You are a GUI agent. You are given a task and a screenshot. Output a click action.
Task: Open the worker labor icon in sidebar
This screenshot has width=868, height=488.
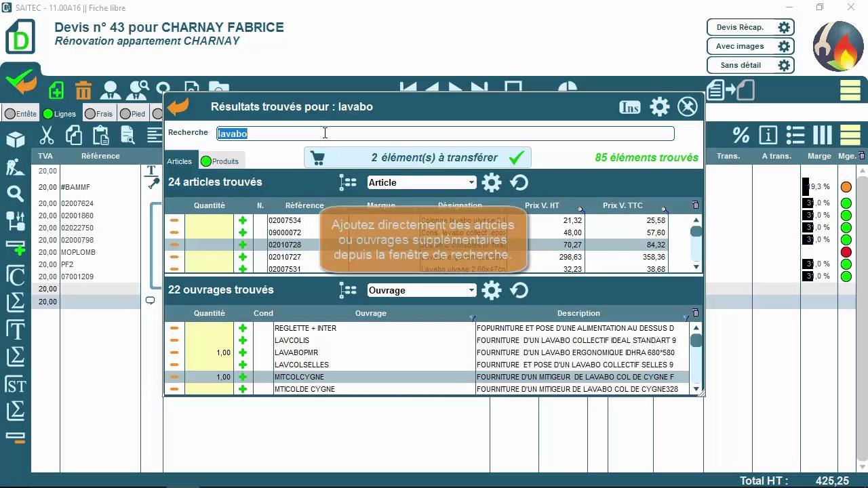15,167
